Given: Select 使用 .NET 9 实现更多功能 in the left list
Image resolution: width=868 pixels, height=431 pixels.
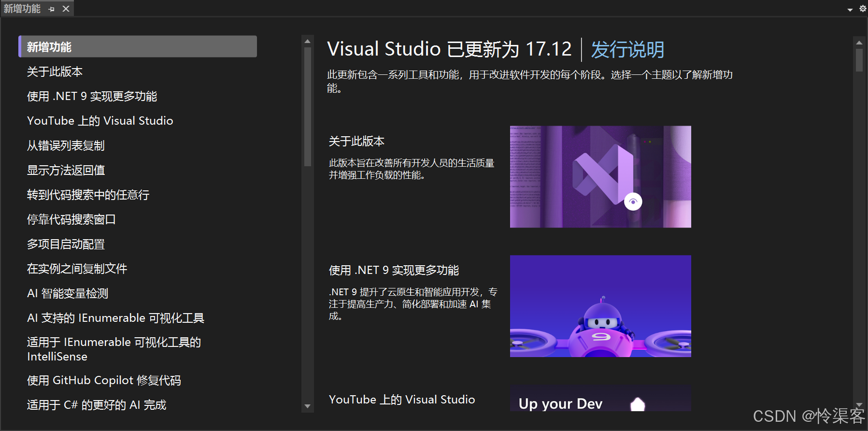Looking at the screenshot, I should pyautogui.click(x=92, y=96).
